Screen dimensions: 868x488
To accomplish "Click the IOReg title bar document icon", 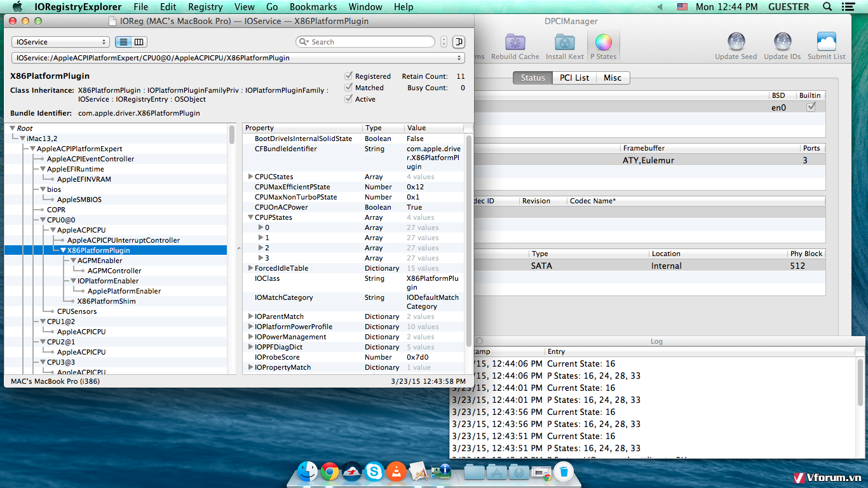I will click(113, 21).
